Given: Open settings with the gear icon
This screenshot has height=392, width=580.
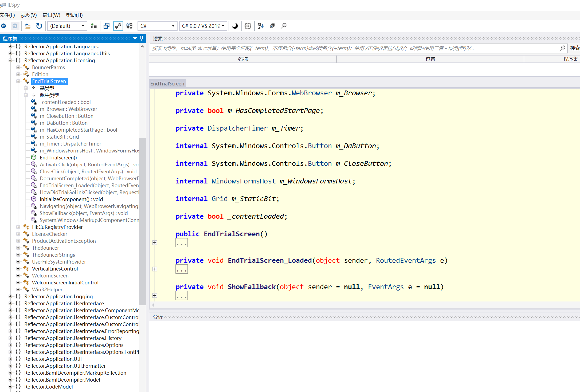Looking at the screenshot, I should 248,26.
